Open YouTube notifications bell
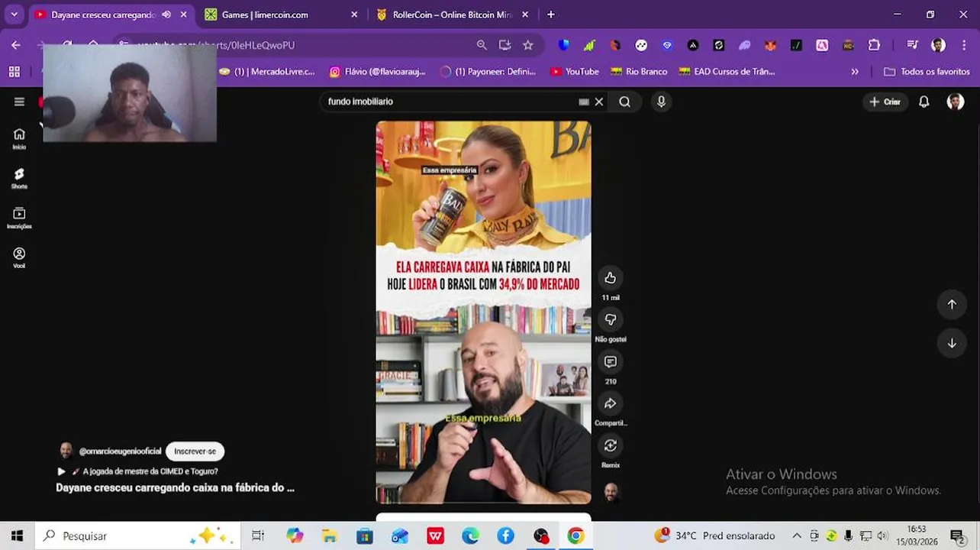This screenshot has height=550, width=980. pyautogui.click(x=924, y=102)
